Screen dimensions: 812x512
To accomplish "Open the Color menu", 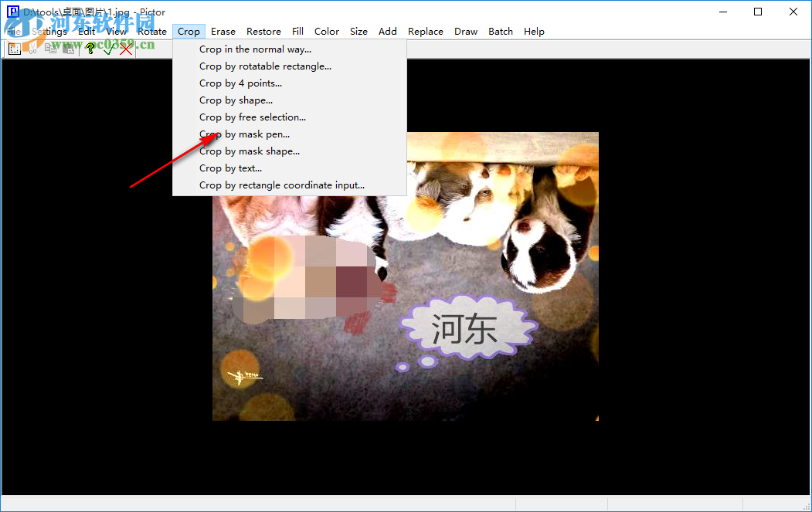I will 327,31.
